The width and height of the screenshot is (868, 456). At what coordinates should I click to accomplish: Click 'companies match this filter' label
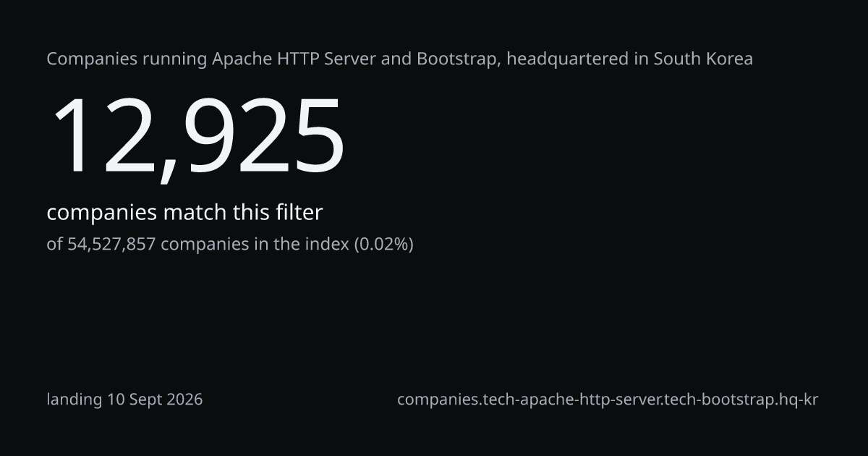click(x=184, y=213)
